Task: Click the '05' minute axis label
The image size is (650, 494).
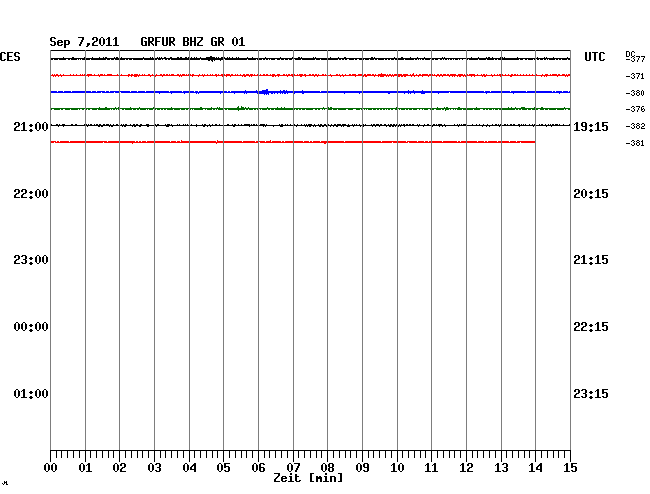Action: tap(223, 468)
